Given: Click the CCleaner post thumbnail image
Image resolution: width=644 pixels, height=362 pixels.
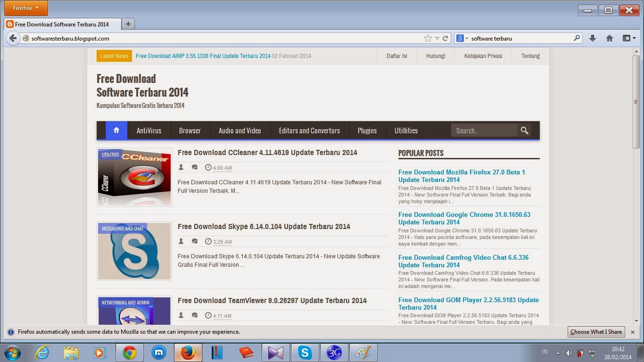Looking at the screenshot, I should [134, 177].
